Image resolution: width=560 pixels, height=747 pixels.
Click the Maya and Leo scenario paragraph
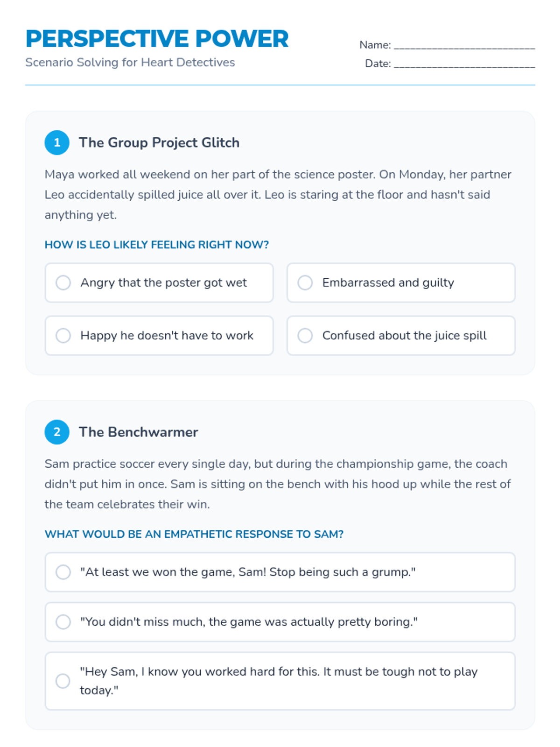(278, 194)
